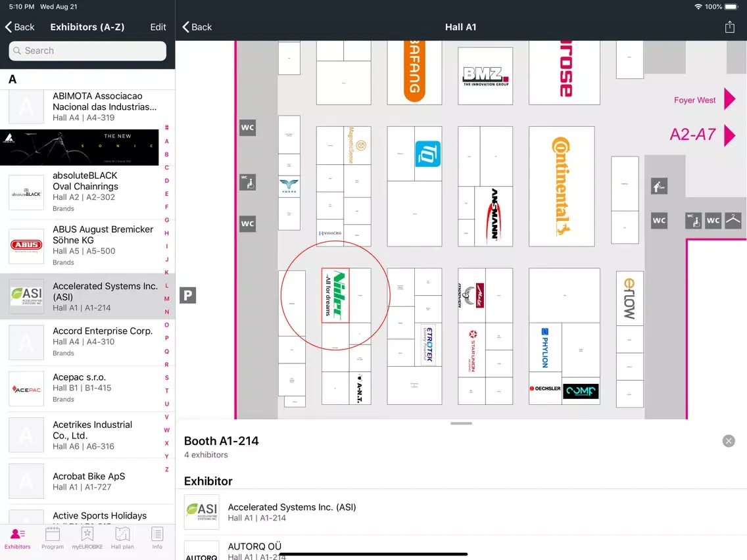Select the Bafang booth on the hall map

pos(414,72)
